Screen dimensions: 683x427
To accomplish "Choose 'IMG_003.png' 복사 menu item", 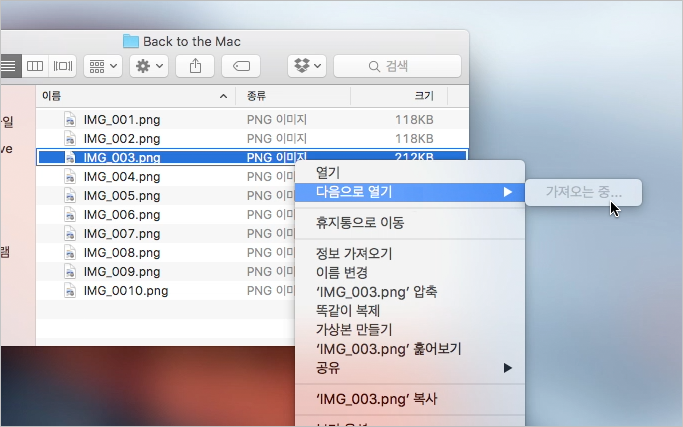I will 410,399.
